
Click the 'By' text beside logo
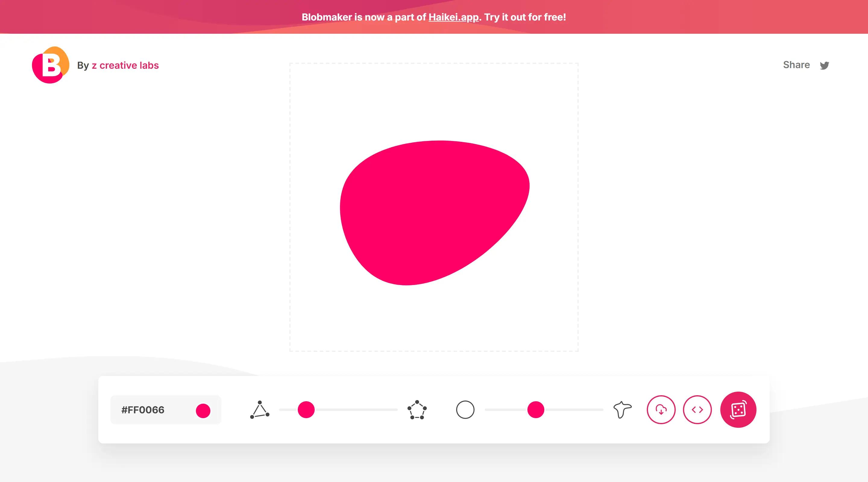click(83, 65)
